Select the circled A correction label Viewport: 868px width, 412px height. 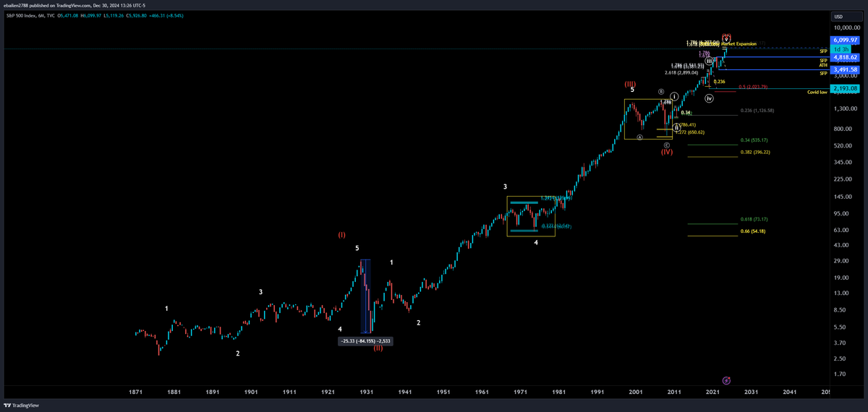[640, 137]
